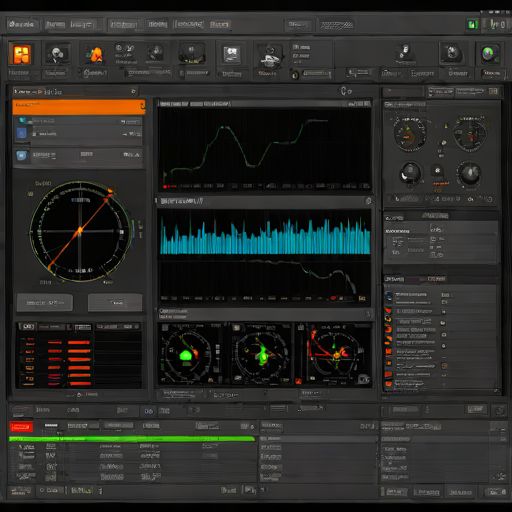Click the monitor screen icon in the toolbar
512x512 pixels.
[x=232, y=54]
